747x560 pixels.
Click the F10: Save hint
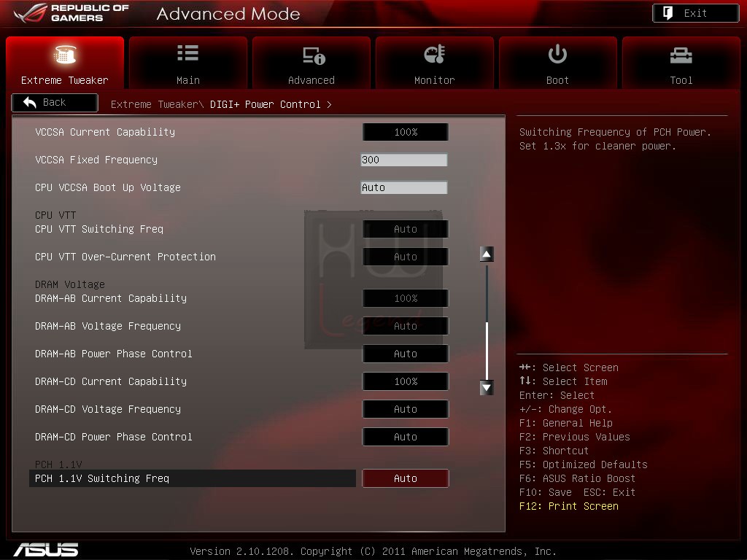pos(546,492)
